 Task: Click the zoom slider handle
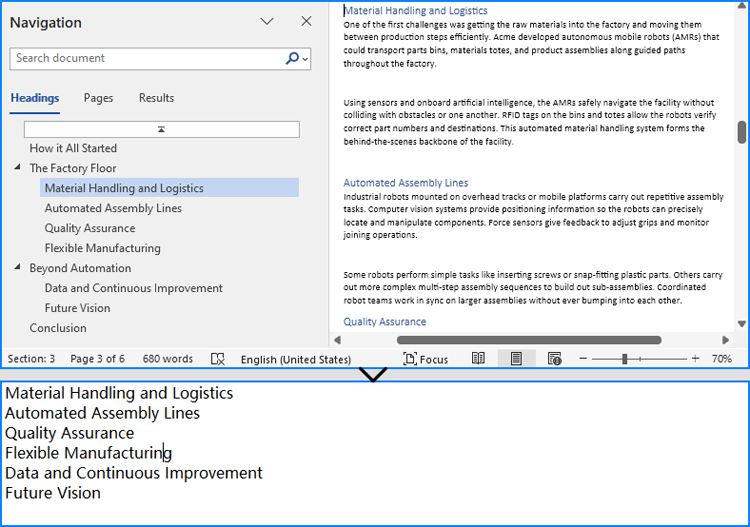coord(624,359)
